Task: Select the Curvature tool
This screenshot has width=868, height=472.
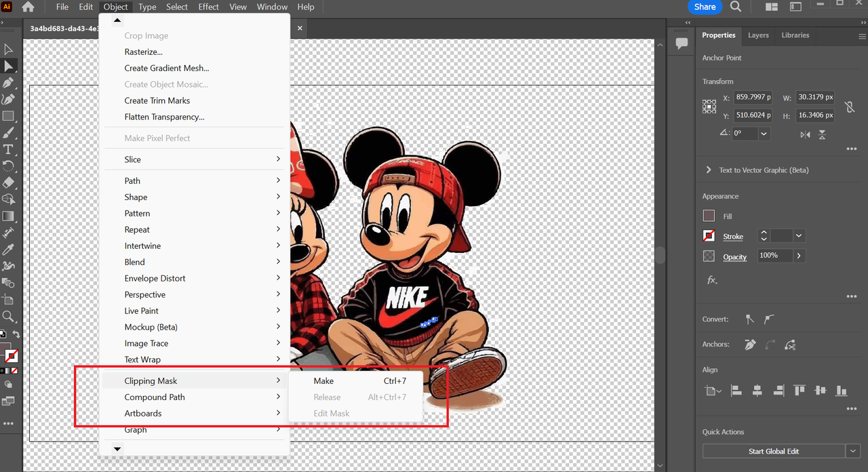Action: tap(8, 100)
